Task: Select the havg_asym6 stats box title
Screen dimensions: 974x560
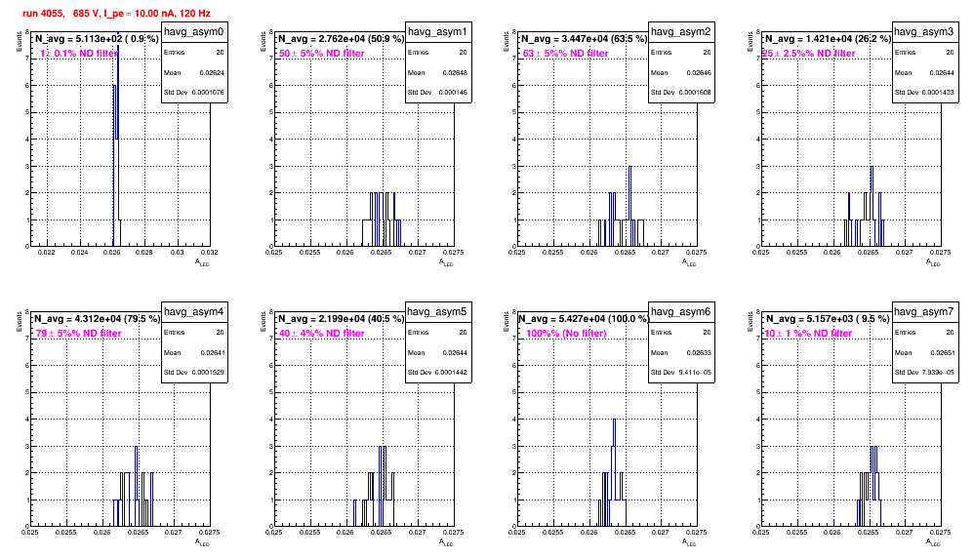Action: (681, 311)
